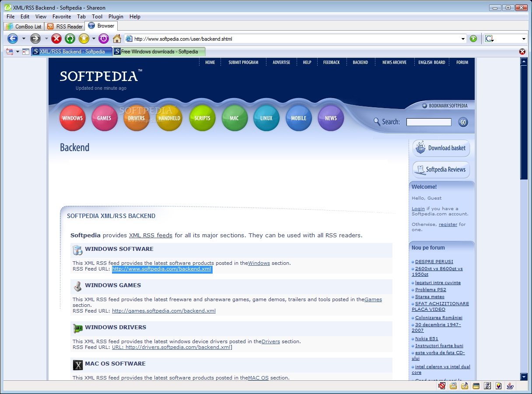Image resolution: width=532 pixels, height=394 pixels.
Task: Click BOOKMARK SOFTPEDIA link
Action: tap(445, 106)
